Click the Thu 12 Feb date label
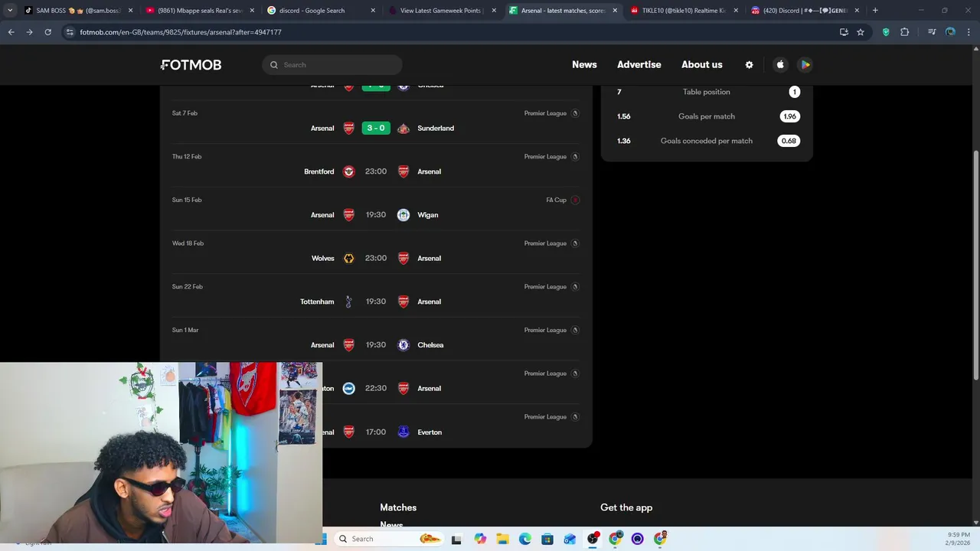980x551 pixels. tap(187, 157)
